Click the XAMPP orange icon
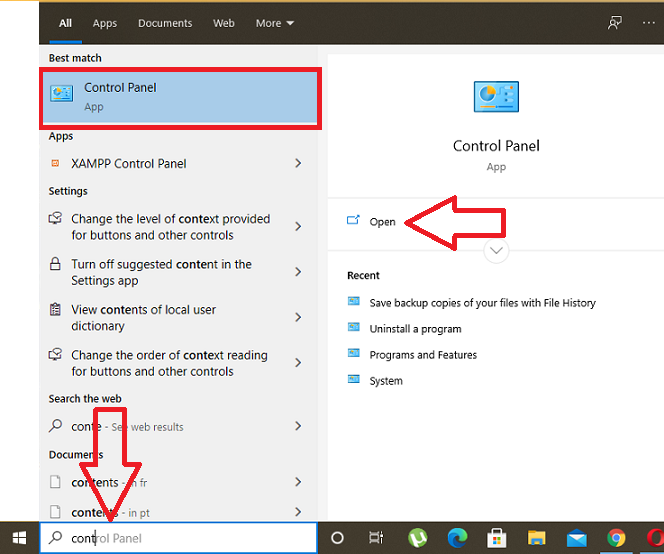This screenshot has width=664, height=554. [55, 163]
